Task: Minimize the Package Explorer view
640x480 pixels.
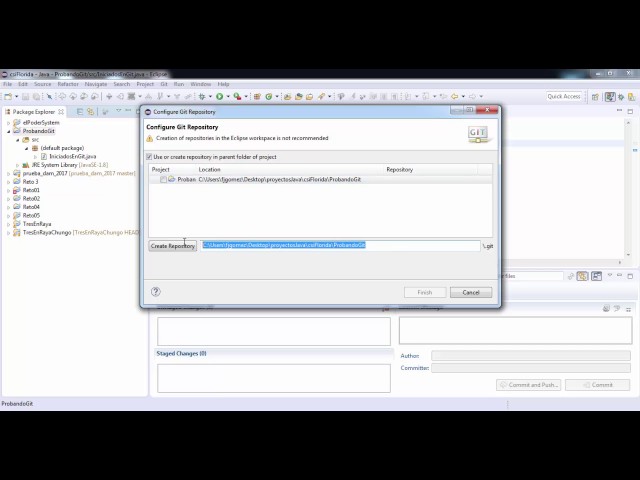Action: coord(128,111)
